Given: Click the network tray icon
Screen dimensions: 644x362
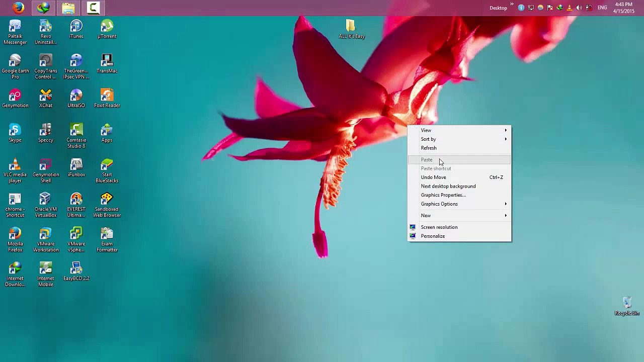Looking at the screenshot, I should coord(531,8).
